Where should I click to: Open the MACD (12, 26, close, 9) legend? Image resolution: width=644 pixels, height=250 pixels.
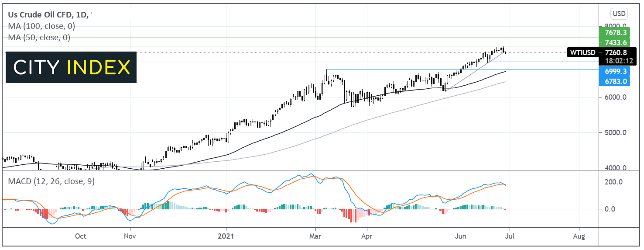tap(51, 181)
